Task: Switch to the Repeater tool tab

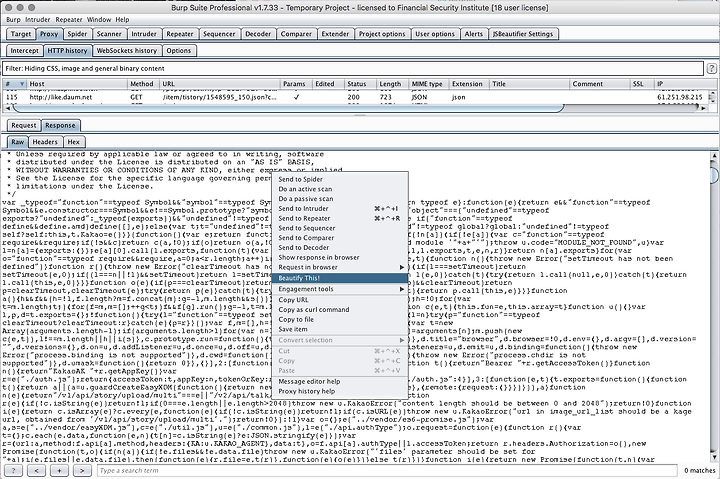Action: (x=180, y=34)
